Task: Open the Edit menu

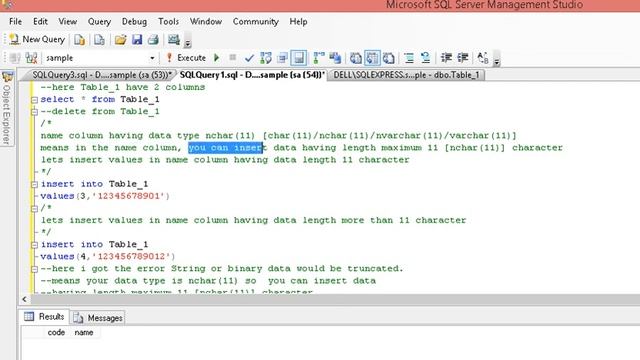Action: coord(40,22)
